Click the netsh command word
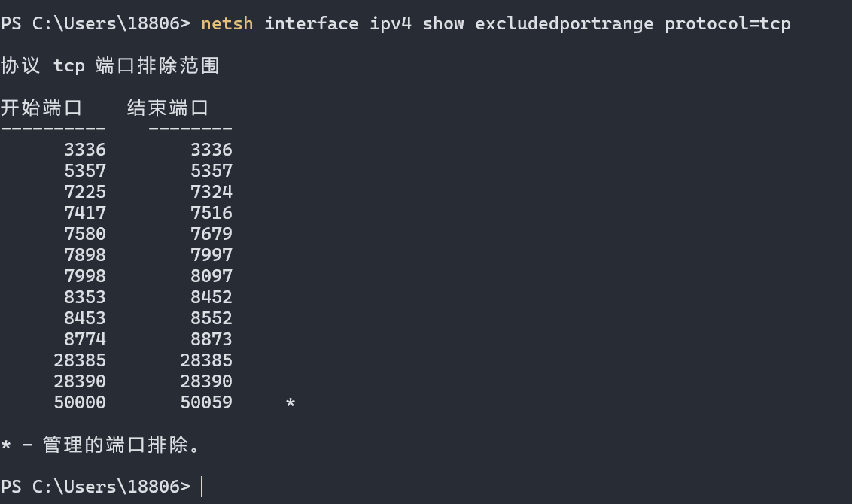 (x=227, y=23)
